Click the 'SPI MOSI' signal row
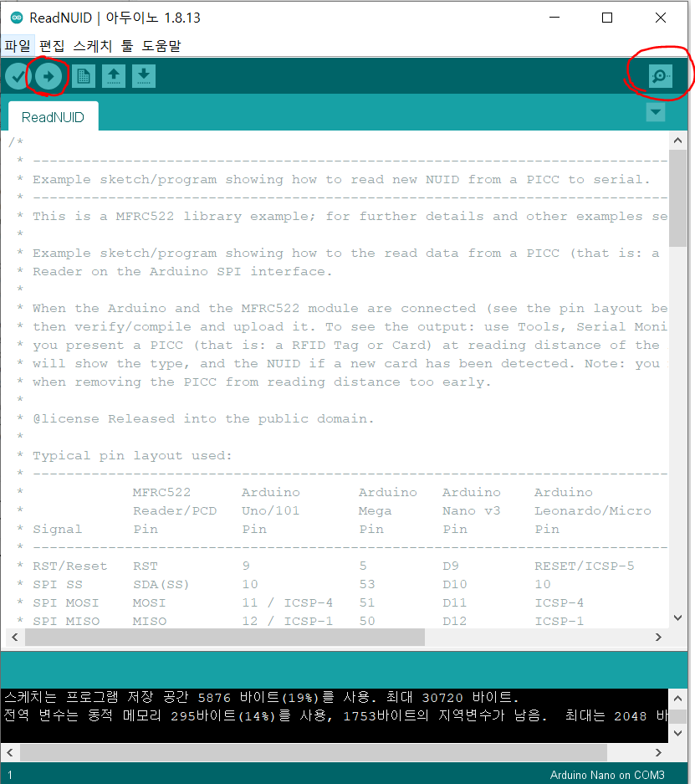The height and width of the screenshot is (784, 695). 300,603
